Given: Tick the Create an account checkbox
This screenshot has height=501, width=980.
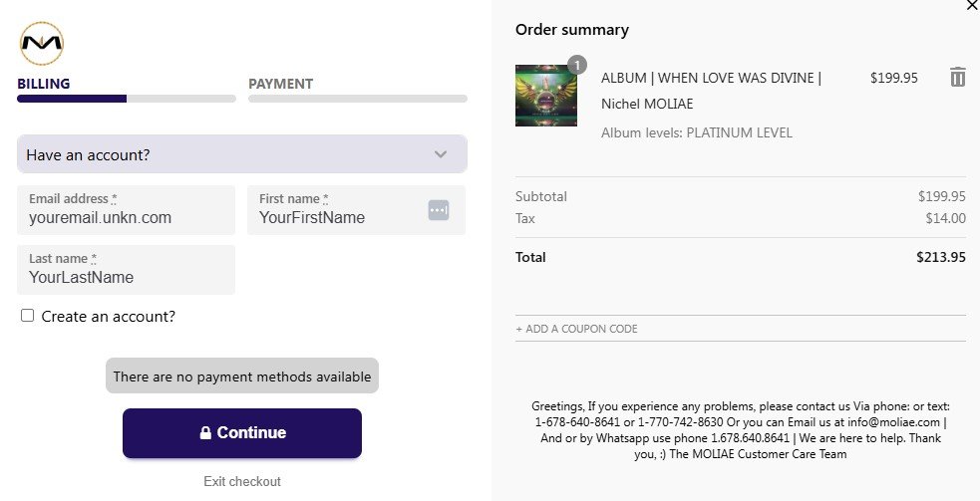Looking at the screenshot, I should pos(28,316).
